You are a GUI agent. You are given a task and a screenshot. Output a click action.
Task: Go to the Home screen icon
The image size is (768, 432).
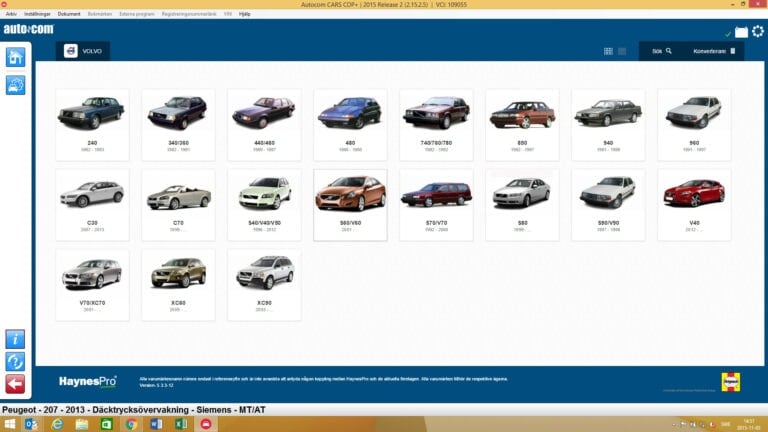(x=15, y=57)
